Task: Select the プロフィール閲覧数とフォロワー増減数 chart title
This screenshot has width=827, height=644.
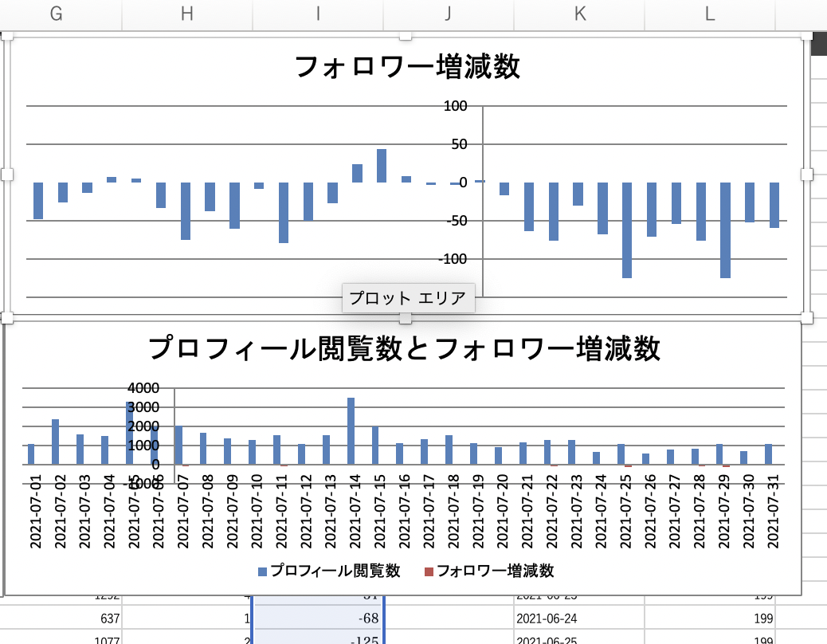Action: [x=405, y=348]
